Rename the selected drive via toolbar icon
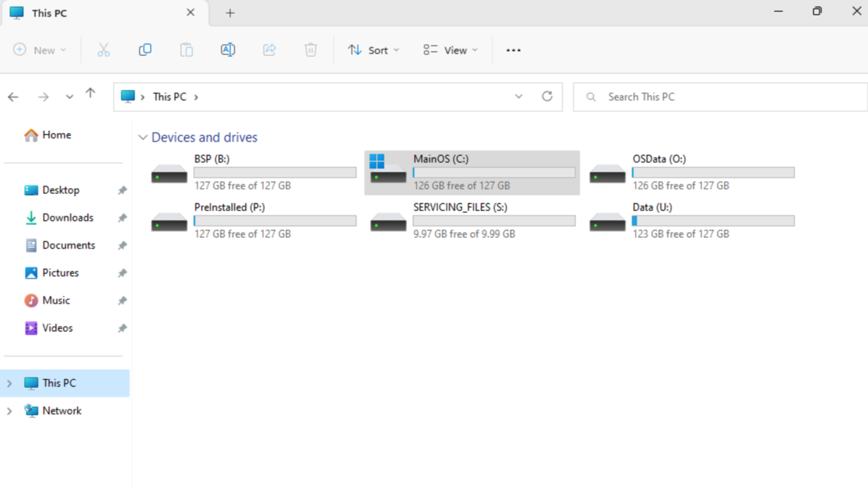This screenshot has width=868, height=488. point(227,49)
